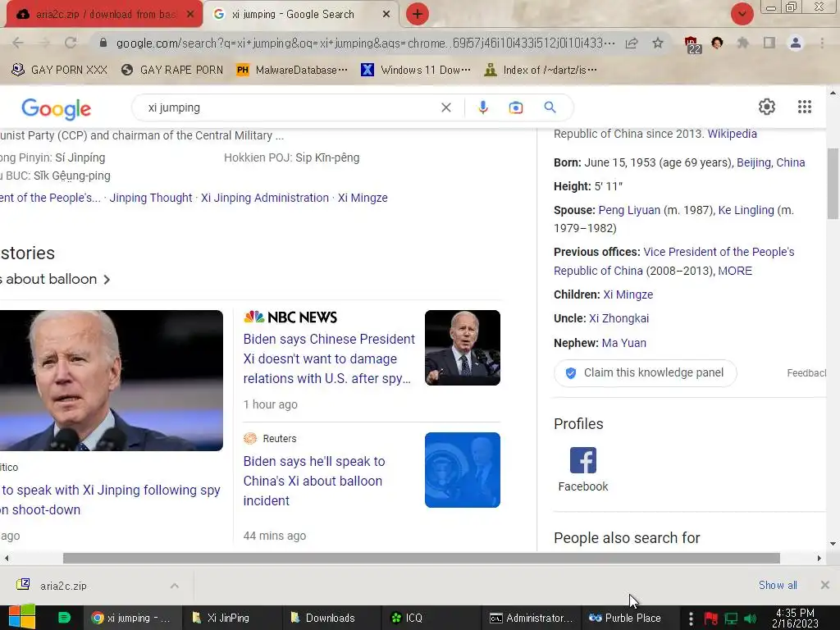This screenshot has width=840, height=630.
Task: Open the Windows 11 Dow... bookmark
Action: pos(416,70)
